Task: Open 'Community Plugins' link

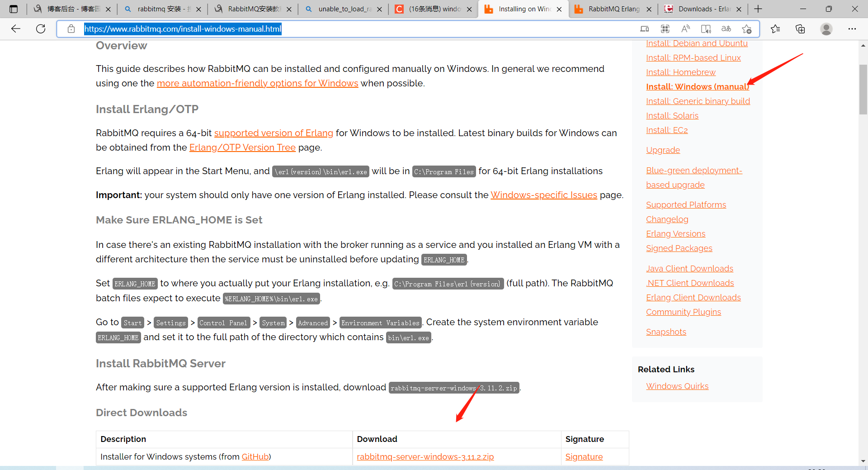Action: click(x=683, y=312)
